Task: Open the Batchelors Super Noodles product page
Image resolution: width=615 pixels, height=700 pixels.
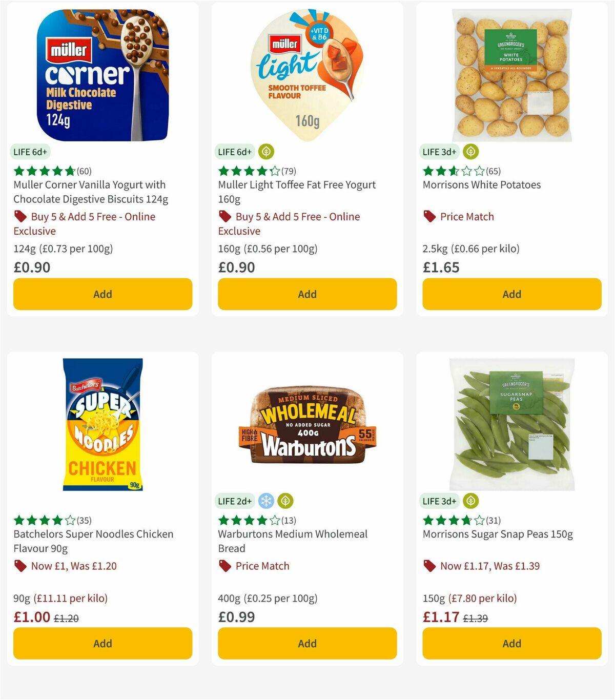Action: coord(93,541)
